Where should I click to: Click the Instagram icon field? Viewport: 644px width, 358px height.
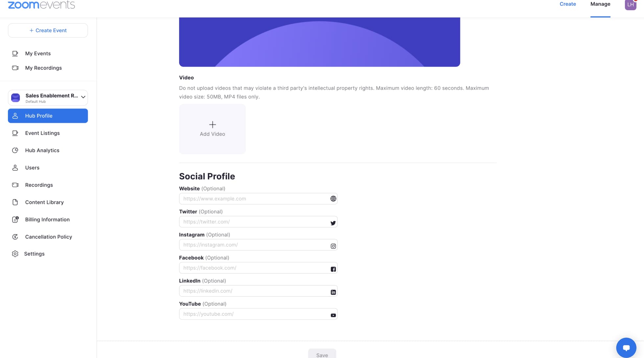click(333, 246)
